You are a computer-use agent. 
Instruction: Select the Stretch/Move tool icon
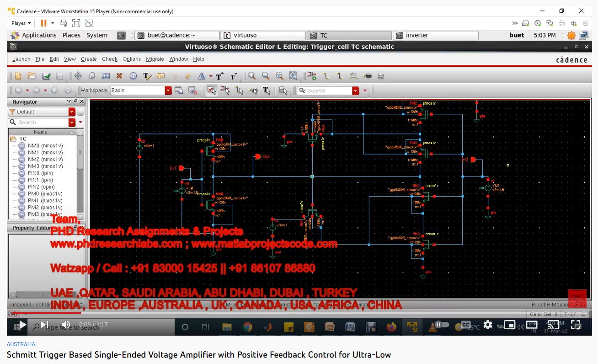pyautogui.click(x=78, y=76)
